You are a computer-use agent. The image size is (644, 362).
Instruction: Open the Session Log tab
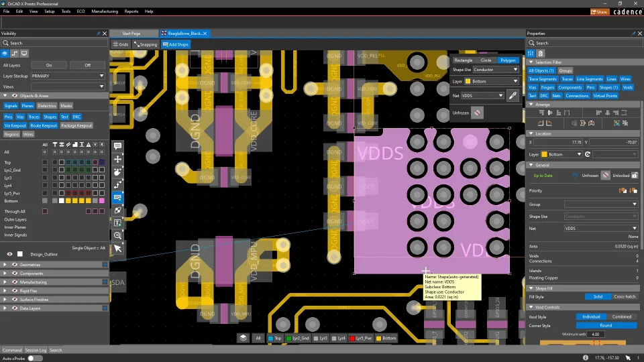(x=36, y=350)
